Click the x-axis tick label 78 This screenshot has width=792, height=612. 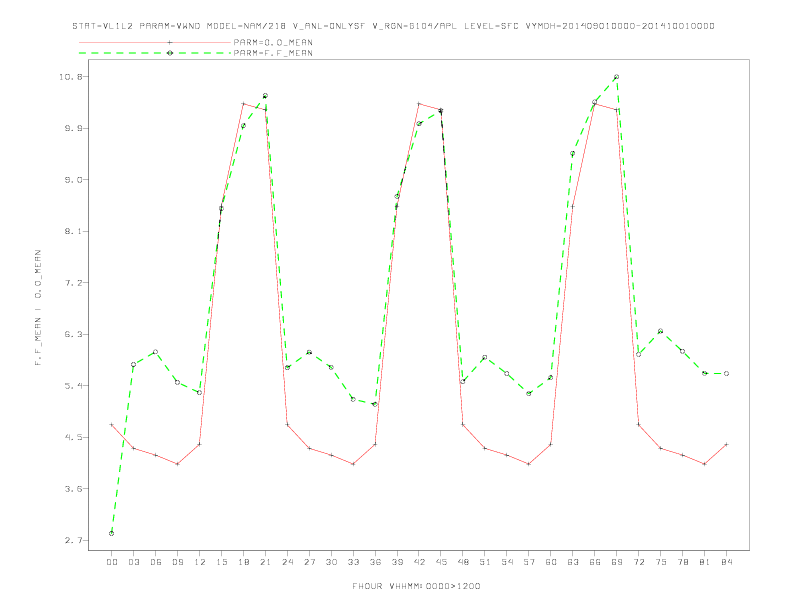tap(682, 562)
